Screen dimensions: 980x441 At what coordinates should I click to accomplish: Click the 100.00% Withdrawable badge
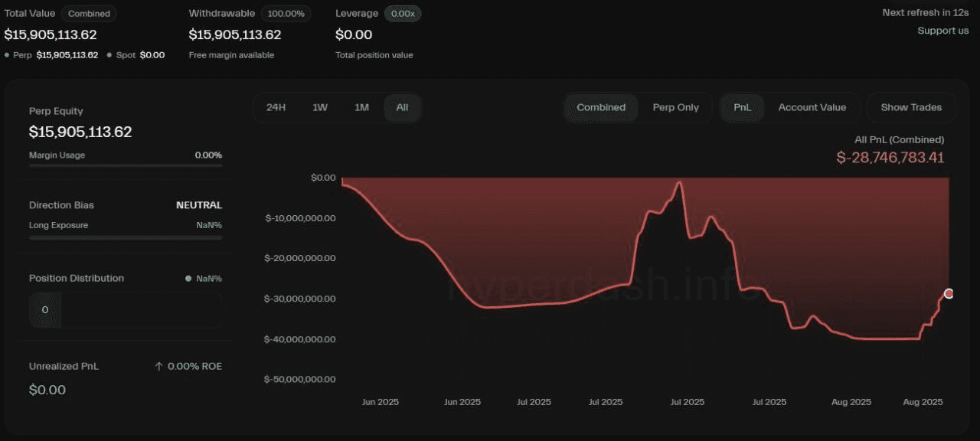285,13
